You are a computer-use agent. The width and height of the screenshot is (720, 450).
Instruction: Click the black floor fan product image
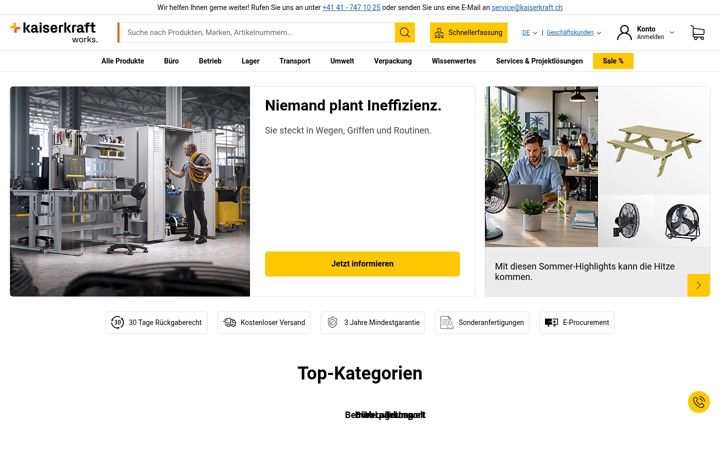coord(683,222)
